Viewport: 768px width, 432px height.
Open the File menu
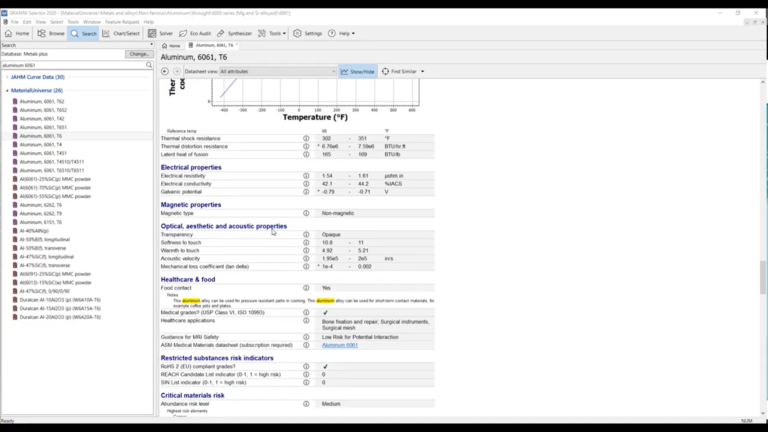(x=15, y=22)
